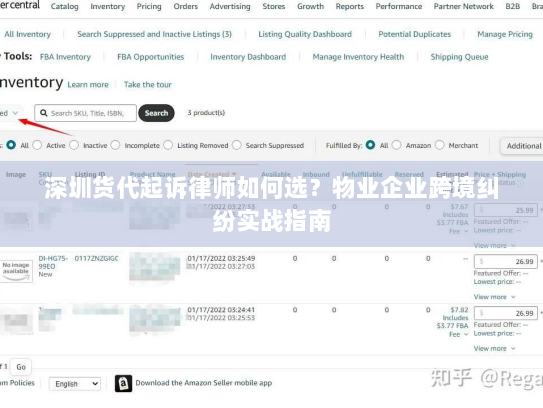The image size is (543, 408).
Task: Open Potential Duplicates
Action: pos(415,34)
